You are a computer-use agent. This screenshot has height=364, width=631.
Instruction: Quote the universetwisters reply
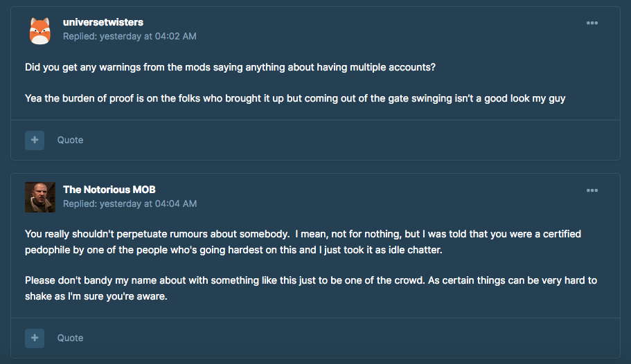coord(70,140)
